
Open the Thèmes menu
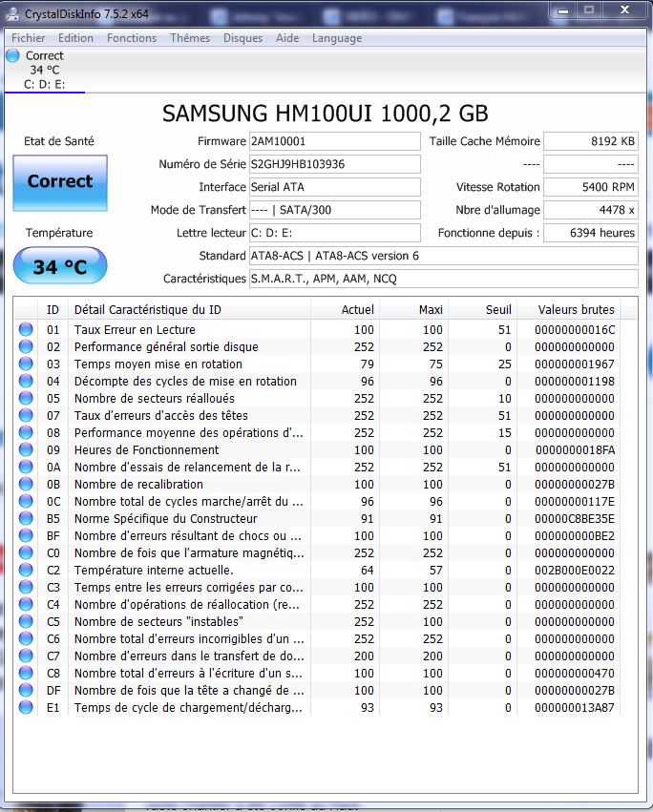point(190,38)
